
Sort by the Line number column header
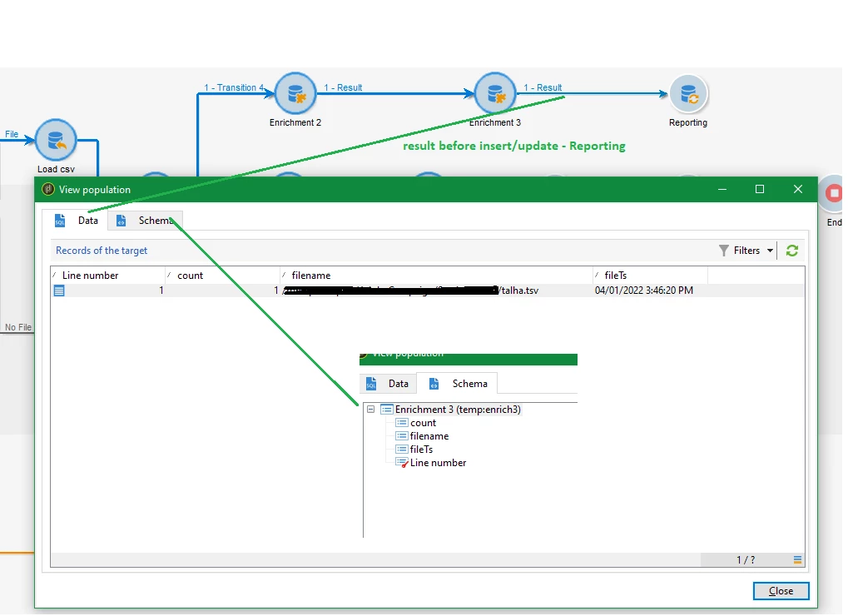pos(108,276)
